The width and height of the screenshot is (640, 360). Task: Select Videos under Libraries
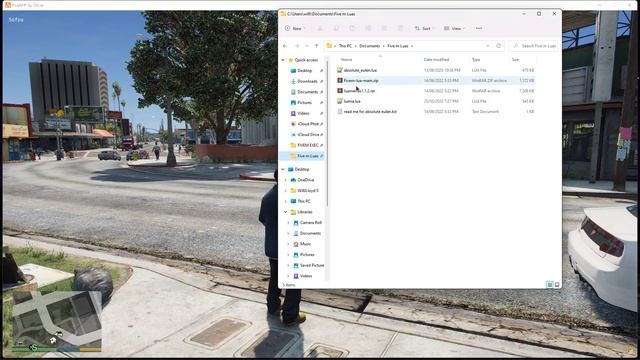[306, 276]
